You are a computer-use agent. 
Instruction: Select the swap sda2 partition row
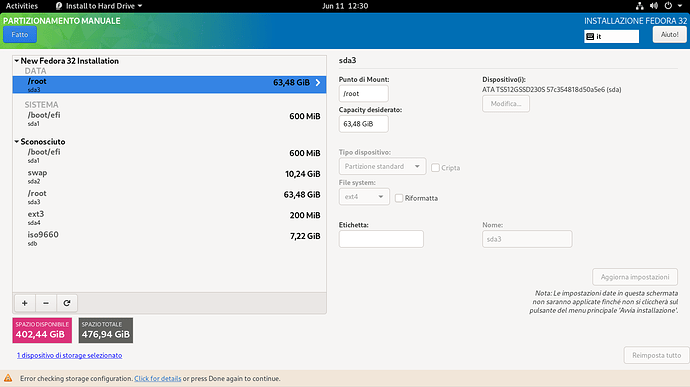click(169, 177)
